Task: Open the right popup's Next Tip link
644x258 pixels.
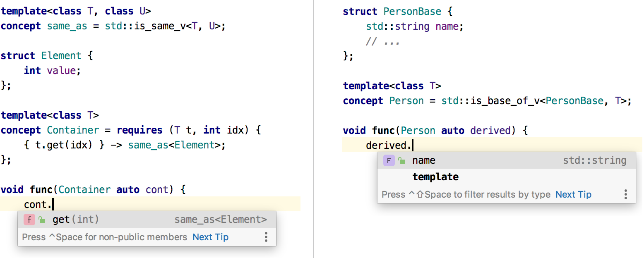Action: [x=573, y=194]
